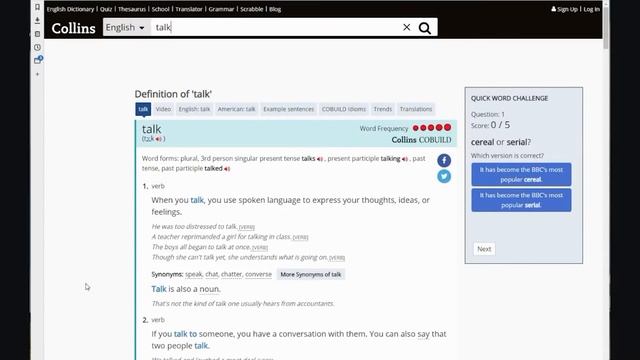Click the red Word Frequency dots indicator
The image size is (640, 360).
click(431, 128)
